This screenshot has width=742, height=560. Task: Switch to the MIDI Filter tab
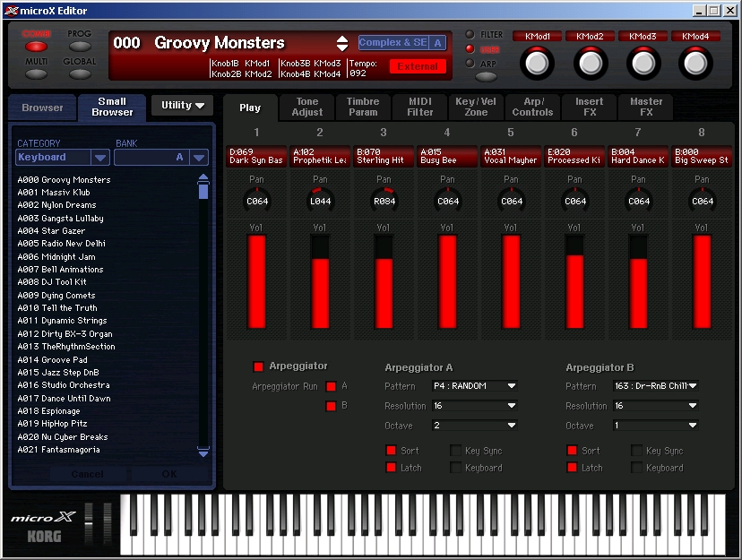[x=419, y=107]
